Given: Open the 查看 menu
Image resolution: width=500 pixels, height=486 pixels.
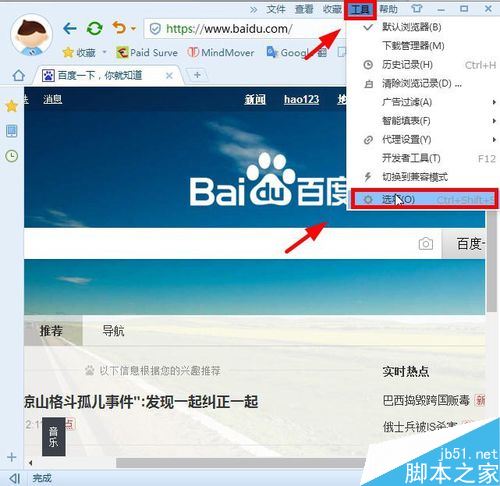Looking at the screenshot, I should point(304,9).
